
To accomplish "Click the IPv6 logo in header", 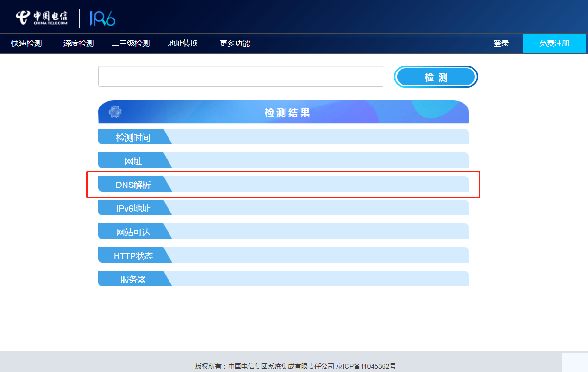I will [x=102, y=18].
